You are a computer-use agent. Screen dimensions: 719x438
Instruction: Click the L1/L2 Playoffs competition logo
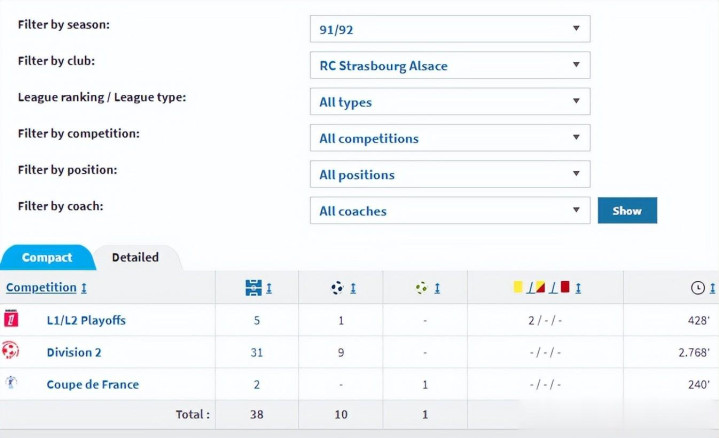click(11, 320)
